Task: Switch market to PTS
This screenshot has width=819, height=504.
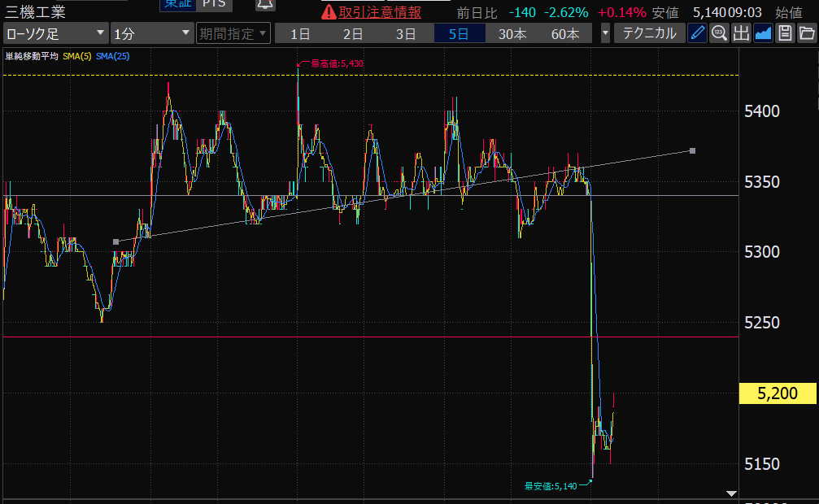Action: pos(215,5)
